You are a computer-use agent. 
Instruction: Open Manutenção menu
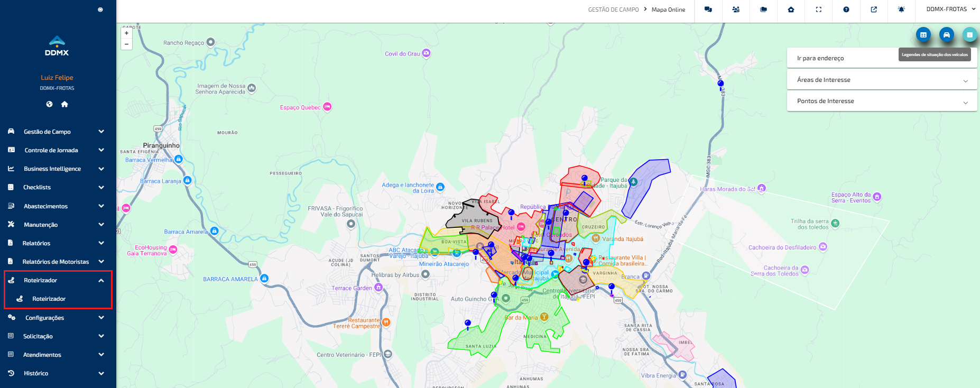click(41, 225)
